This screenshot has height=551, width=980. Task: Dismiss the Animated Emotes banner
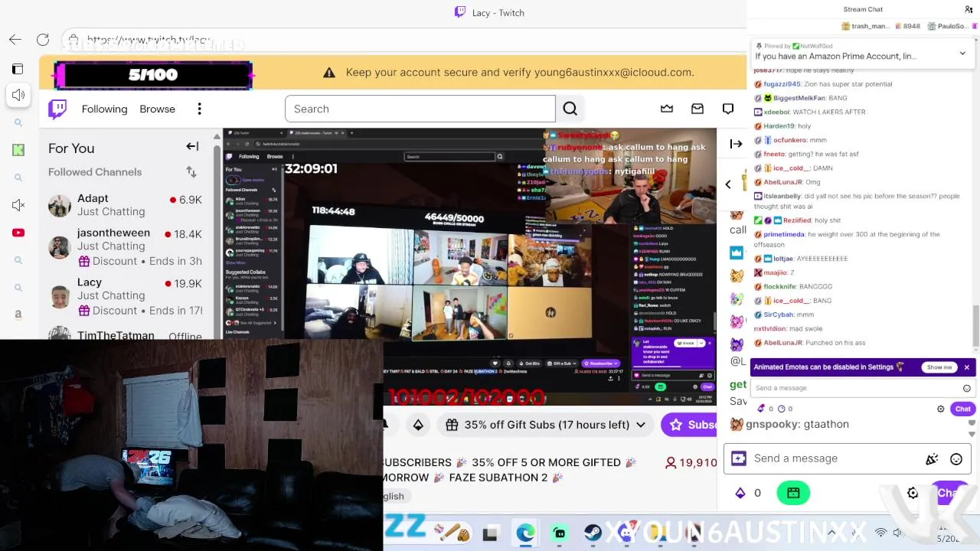[x=967, y=367]
